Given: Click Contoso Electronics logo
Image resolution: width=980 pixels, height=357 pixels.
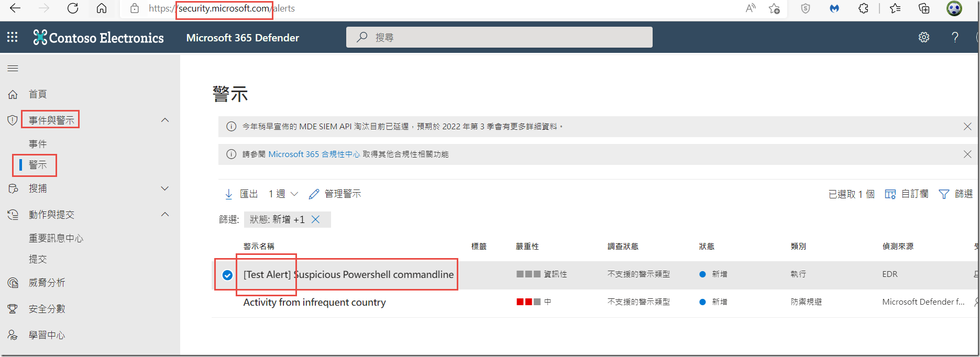Looking at the screenshot, I should pos(98,38).
